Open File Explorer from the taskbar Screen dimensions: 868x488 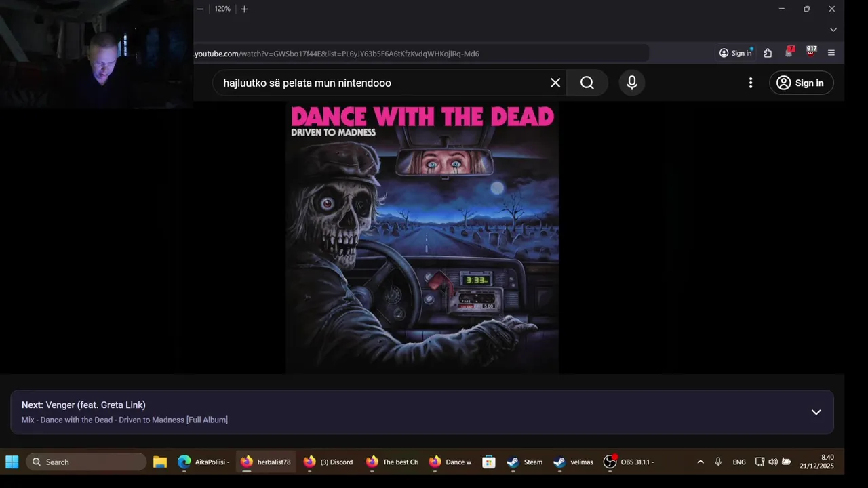pyautogui.click(x=160, y=462)
